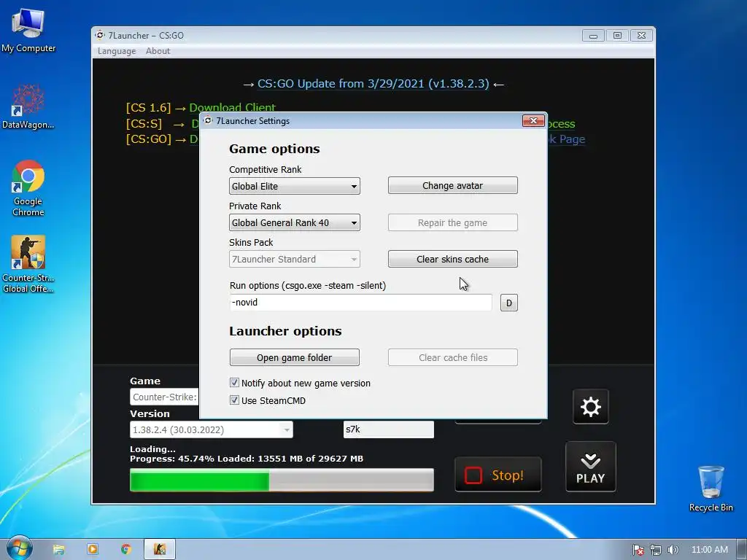Click the Game name field in main window
747x560 pixels.
click(x=164, y=397)
